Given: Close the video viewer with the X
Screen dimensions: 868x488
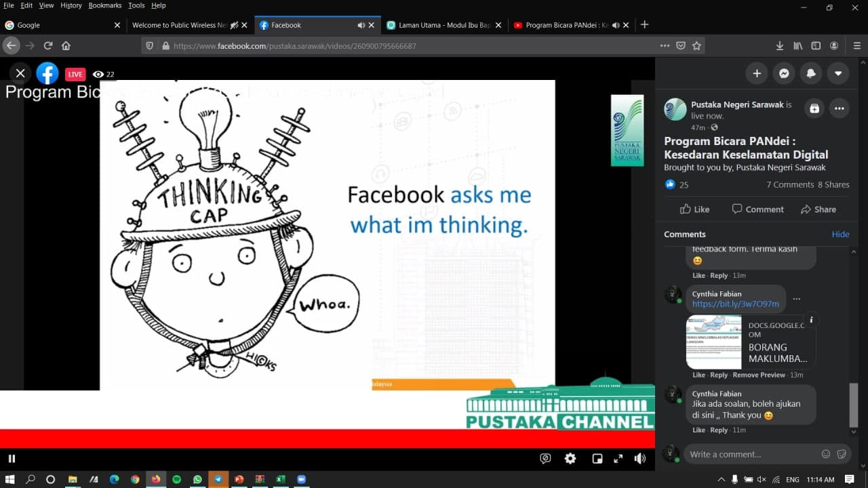Looking at the screenshot, I should [x=20, y=73].
